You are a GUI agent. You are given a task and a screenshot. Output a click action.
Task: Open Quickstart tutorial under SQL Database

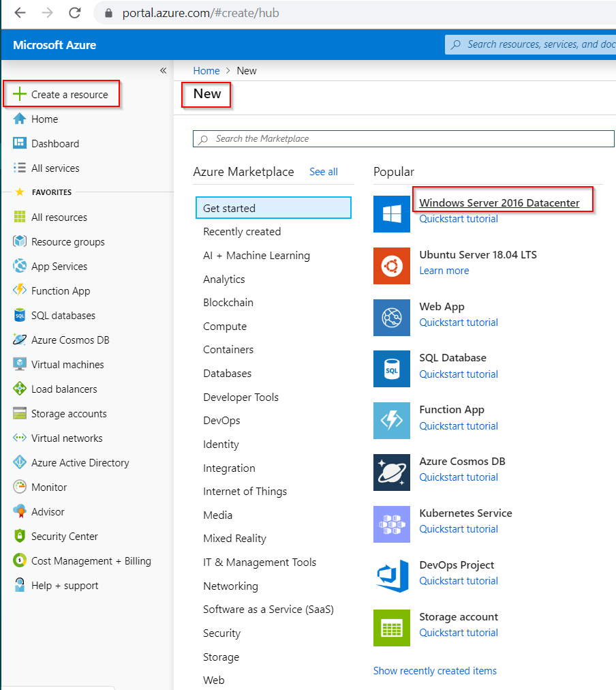(x=459, y=374)
